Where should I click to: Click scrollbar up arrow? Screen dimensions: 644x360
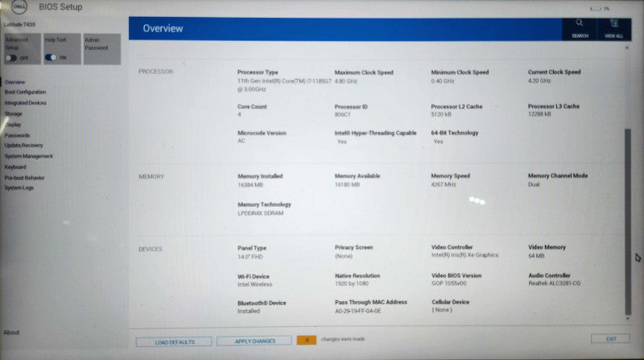pyautogui.click(x=627, y=48)
